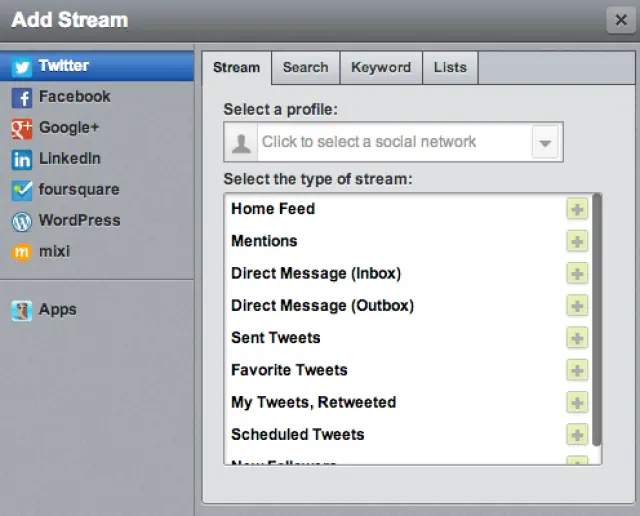Switch to the Lists tab
This screenshot has width=640, height=516.
(x=450, y=67)
